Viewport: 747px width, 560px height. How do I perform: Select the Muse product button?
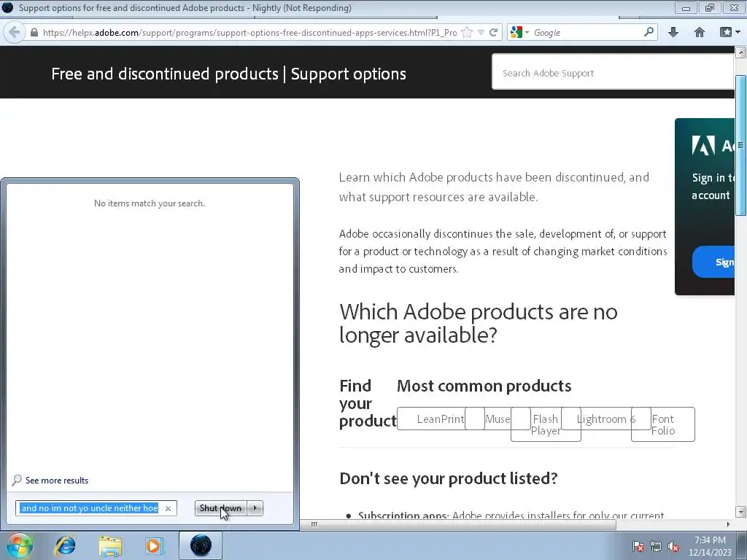(498, 419)
